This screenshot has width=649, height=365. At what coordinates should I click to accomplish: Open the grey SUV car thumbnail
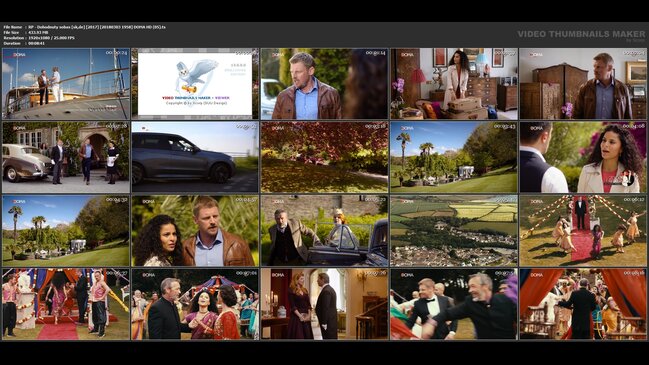[x=195, y=157]
